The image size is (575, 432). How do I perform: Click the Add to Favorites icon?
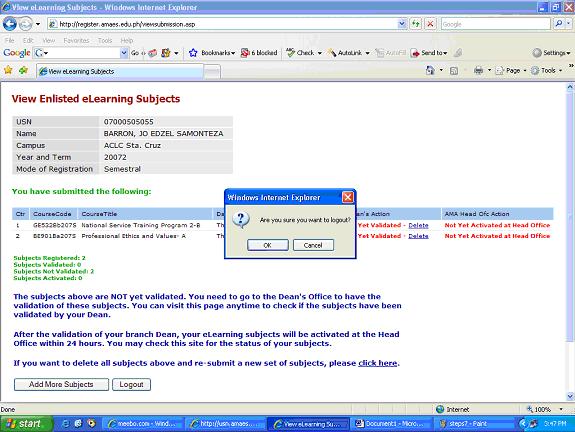(23, 70)
